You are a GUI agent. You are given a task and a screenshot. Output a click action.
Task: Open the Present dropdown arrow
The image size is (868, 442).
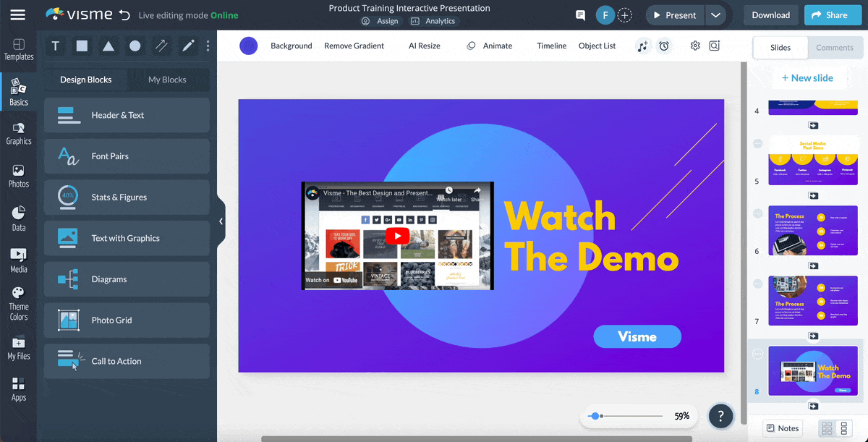click(x=717, y=14)
